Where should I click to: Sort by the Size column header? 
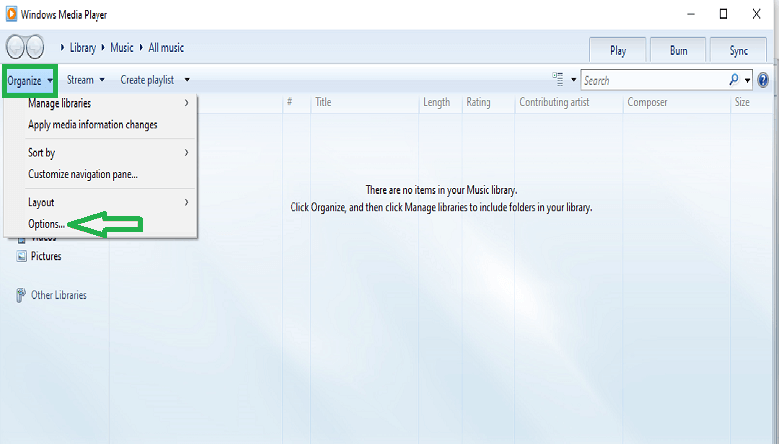[752, 102]
